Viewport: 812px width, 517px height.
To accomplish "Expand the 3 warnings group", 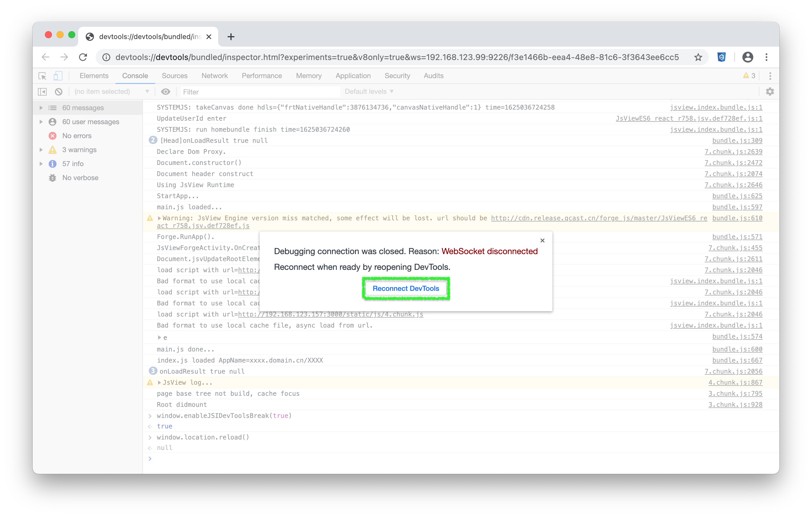I will 41,150.
